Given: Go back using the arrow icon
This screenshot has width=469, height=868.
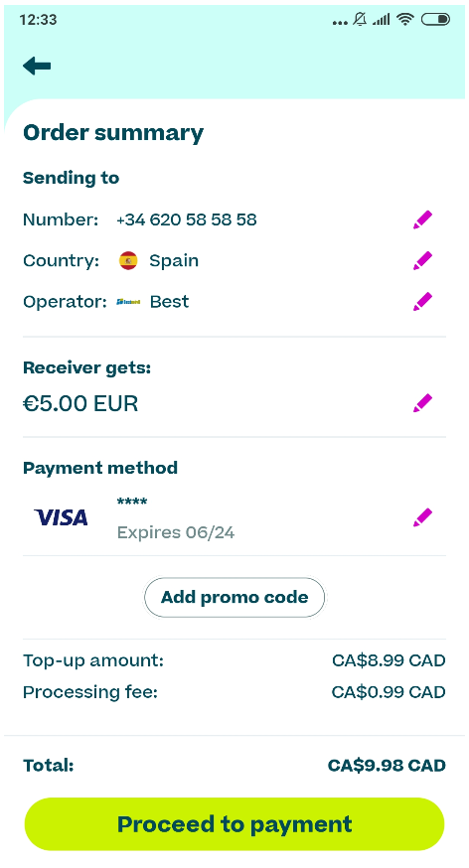Looking at the screenshot, I should point(37,67).
